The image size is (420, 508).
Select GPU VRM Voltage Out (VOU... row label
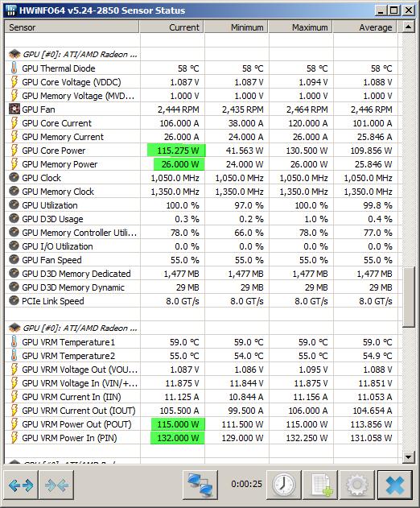[80, 370]
